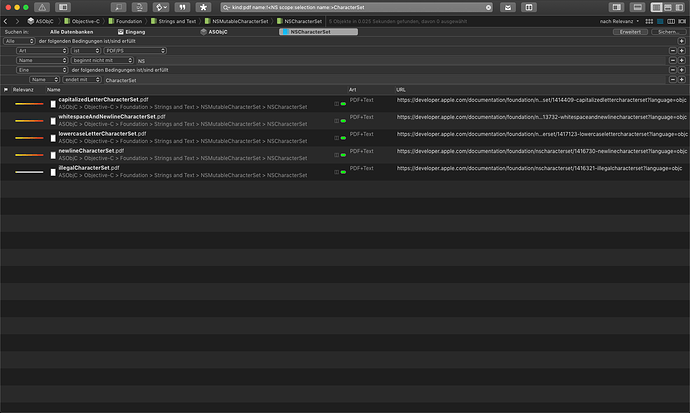Open the 'PDF/PS' kind dropdown

[x=135, y=51]
